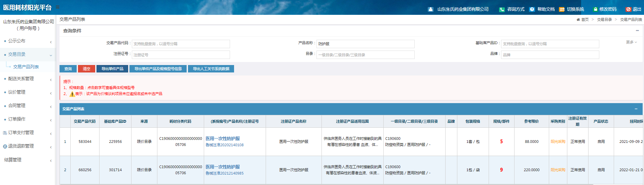Click the 首页 home icon in breadcrumb

click(578, 20)
